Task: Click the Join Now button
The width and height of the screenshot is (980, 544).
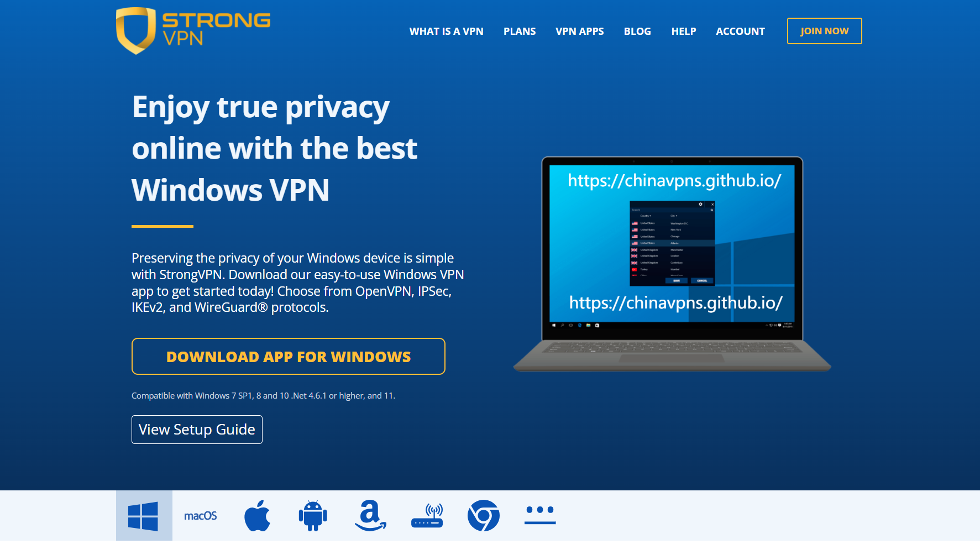Action: (824, 31)
